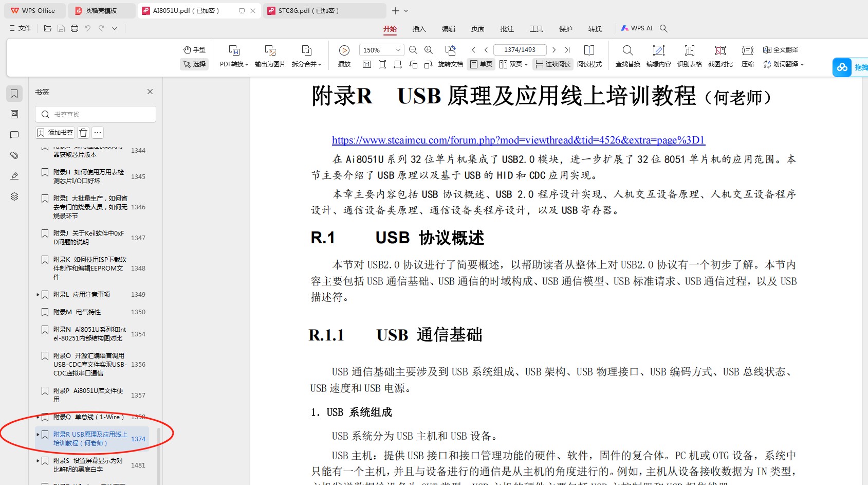Go to previous page arrow
Screen dimensions: 868x485
[486, 50]
